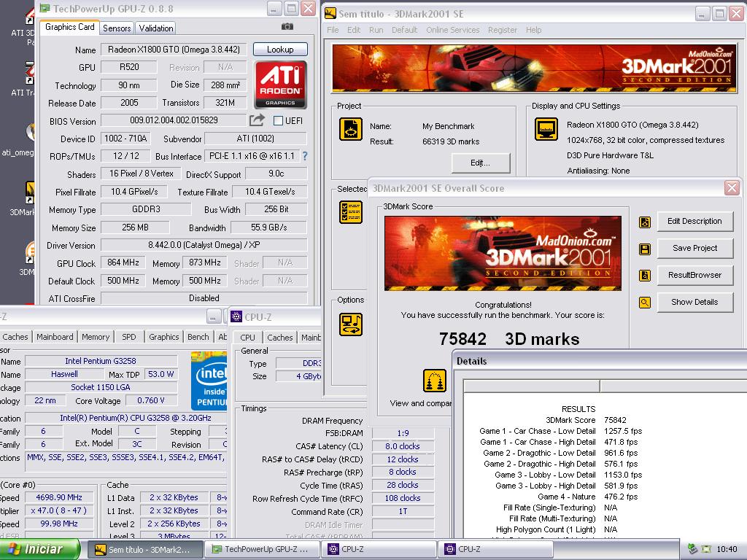747x560 pixels.
Task: Click the GPU-Z window title icon
Action: pos(44,8)
